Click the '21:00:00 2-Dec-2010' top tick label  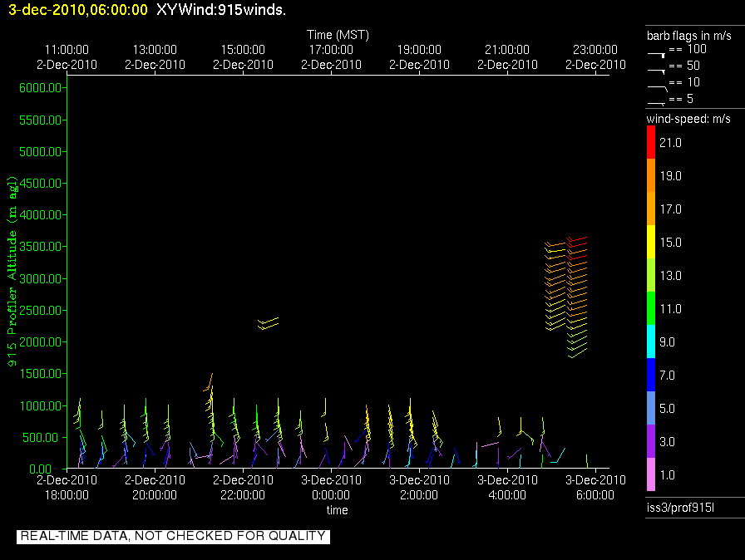point(507,57)
